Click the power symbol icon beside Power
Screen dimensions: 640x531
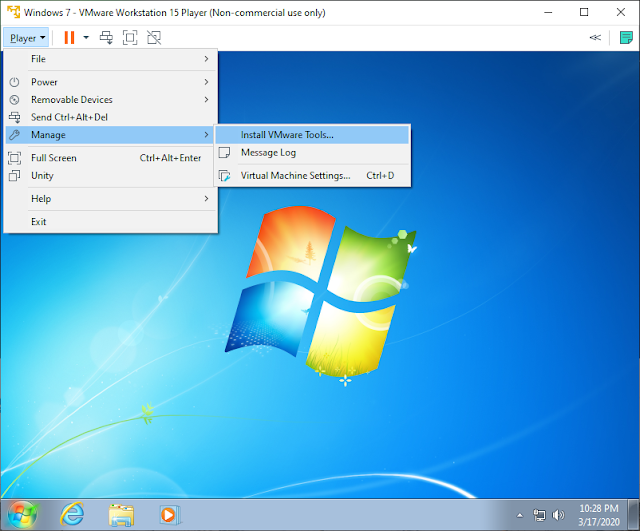(x=14, y=82)
